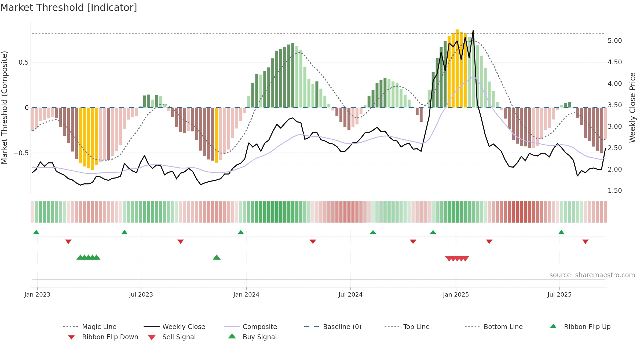Click the Jan 2025 x-axis label

coord(456,294)
